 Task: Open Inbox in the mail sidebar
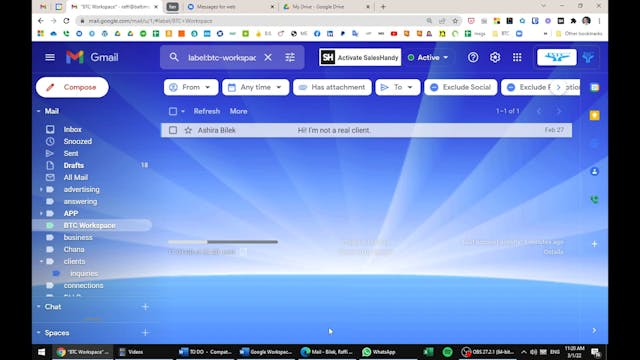pyautogui.click(x=73, y=129)
